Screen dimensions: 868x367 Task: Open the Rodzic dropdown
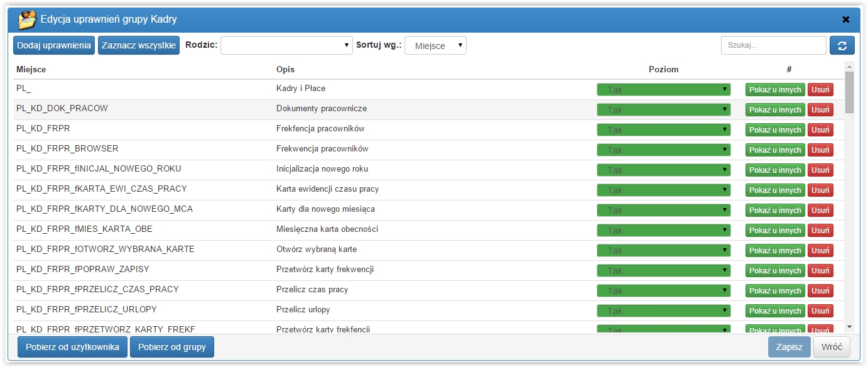[x=286, y=45]
